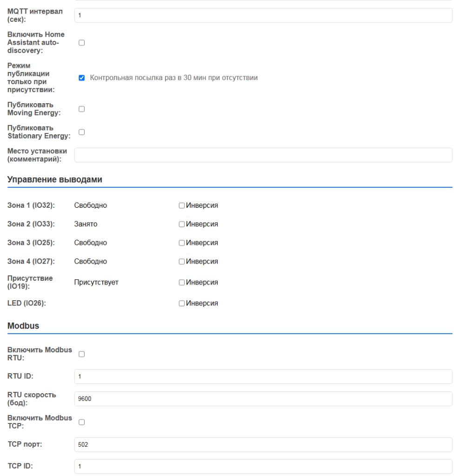Enable Publish Stationary Energy checkbox
This screenshot has width=457, height=476.
(x=82, y=132)
